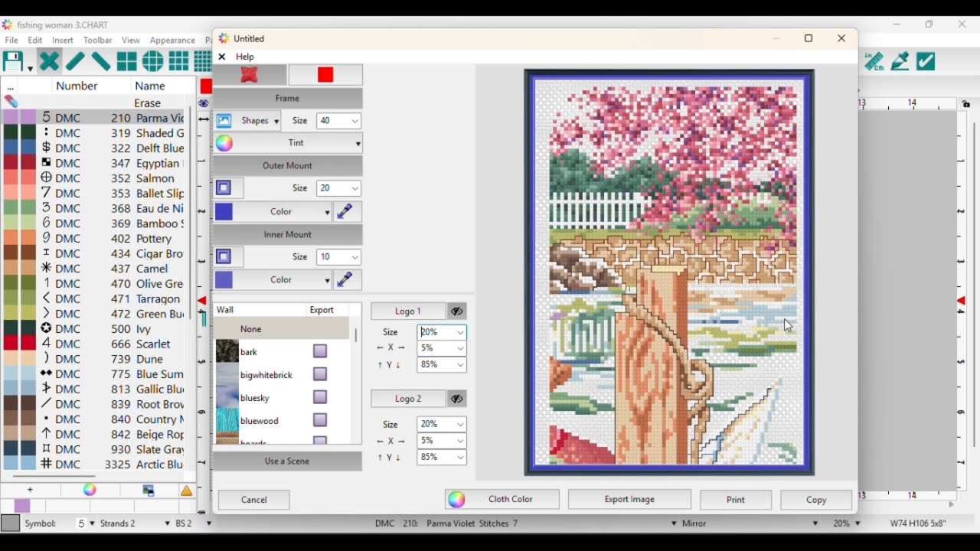Click the green checkmark toolbar icon
This screenshot has height=551, width=980.
926,61
